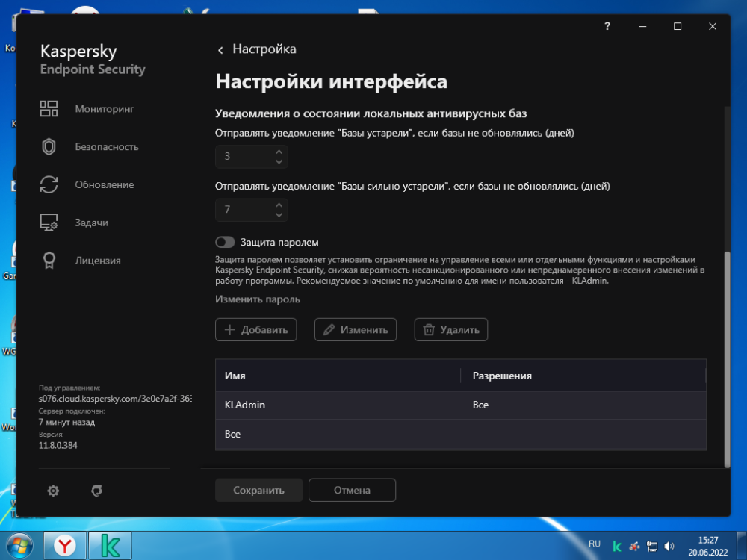Click the Добавить button
Viewport: 747px width, 560px height.
[255, 329]
